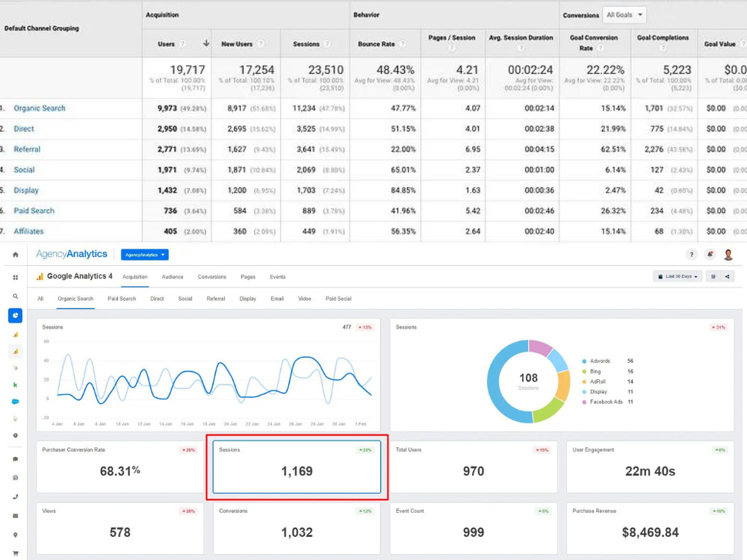Click the sidebar search magnifier icon
747x560 pixels.
coord(15,296)
